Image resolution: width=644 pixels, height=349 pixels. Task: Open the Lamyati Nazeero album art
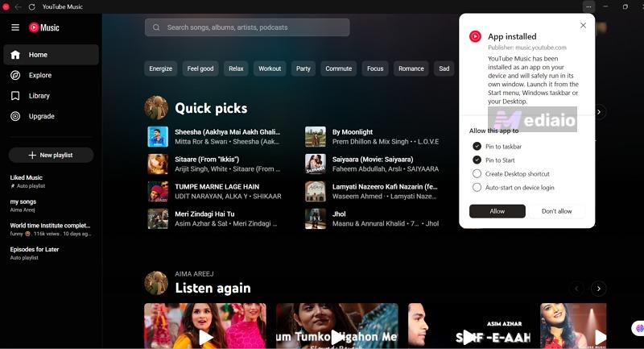(316, 192)
